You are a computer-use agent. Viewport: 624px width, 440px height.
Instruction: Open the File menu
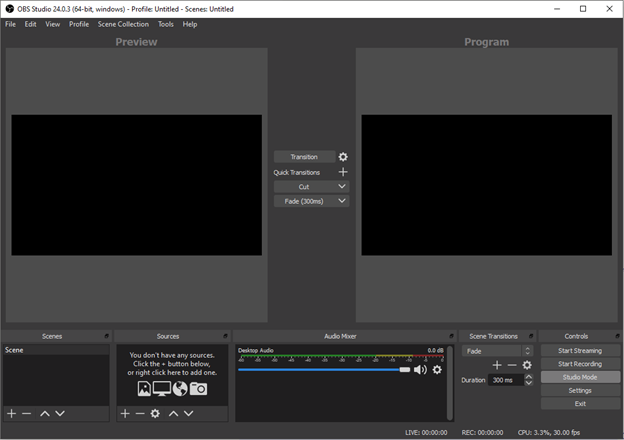[x=10, y=24]
